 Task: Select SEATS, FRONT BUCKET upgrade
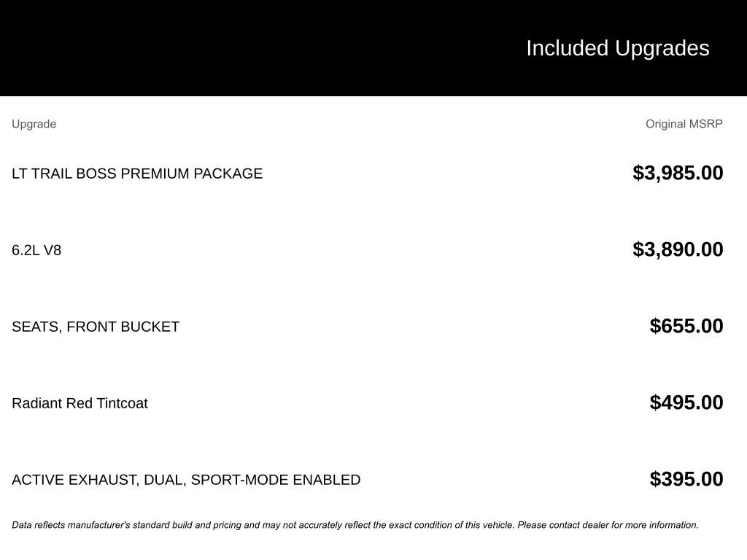(x=96, y=327)
